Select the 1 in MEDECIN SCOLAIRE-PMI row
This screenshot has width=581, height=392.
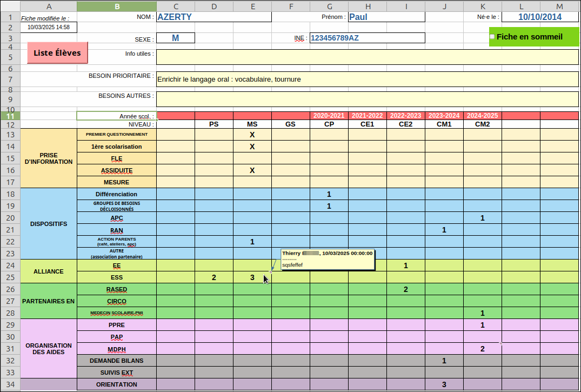coord(483,313)
